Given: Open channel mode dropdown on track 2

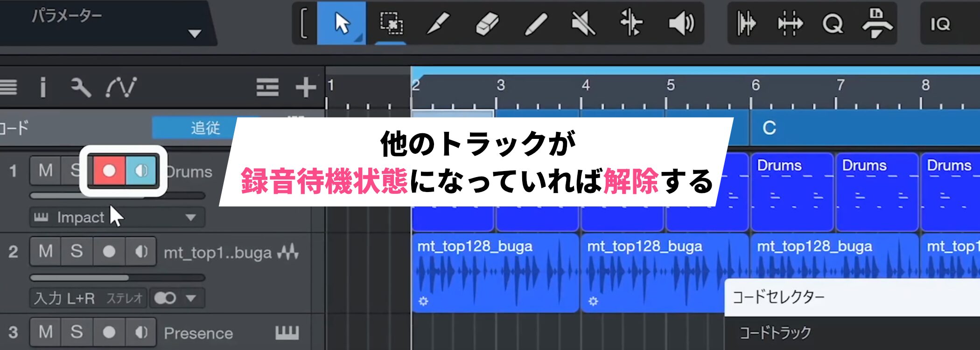Looking at the screenshot, I should (190, 298).
